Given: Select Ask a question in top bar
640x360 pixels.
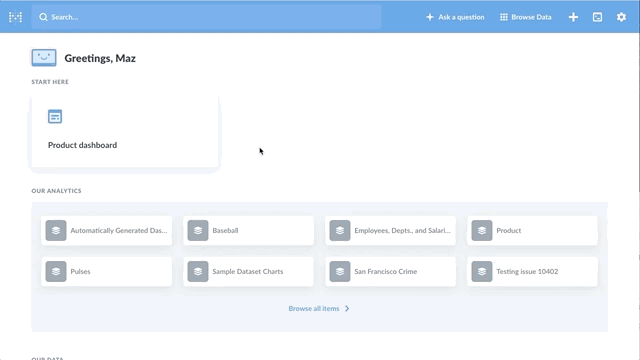Looking at the screenshot, I should point(455,17).
